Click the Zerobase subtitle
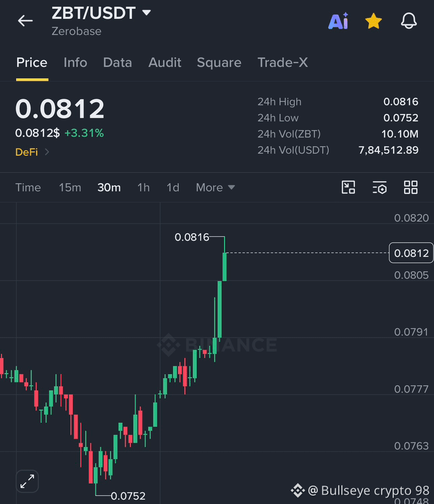Image resolution: width=434 pixels, height=504 pixels. tap(76, 31)
